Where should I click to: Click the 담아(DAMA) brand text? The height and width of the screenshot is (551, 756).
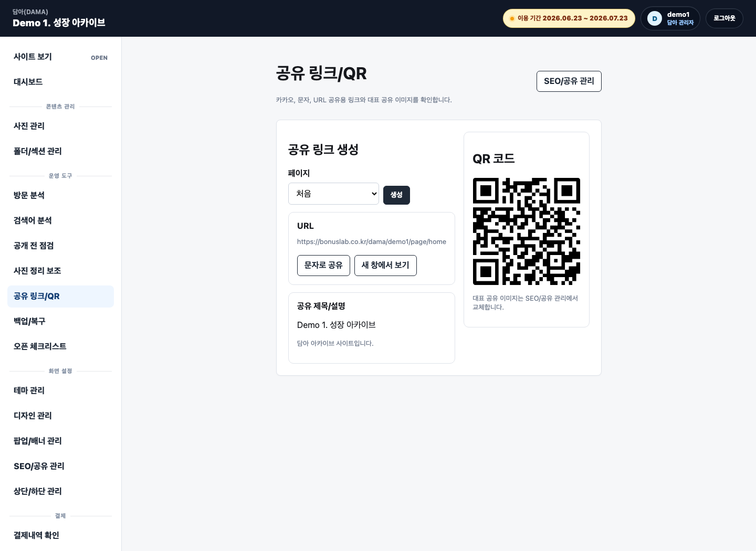30,12
